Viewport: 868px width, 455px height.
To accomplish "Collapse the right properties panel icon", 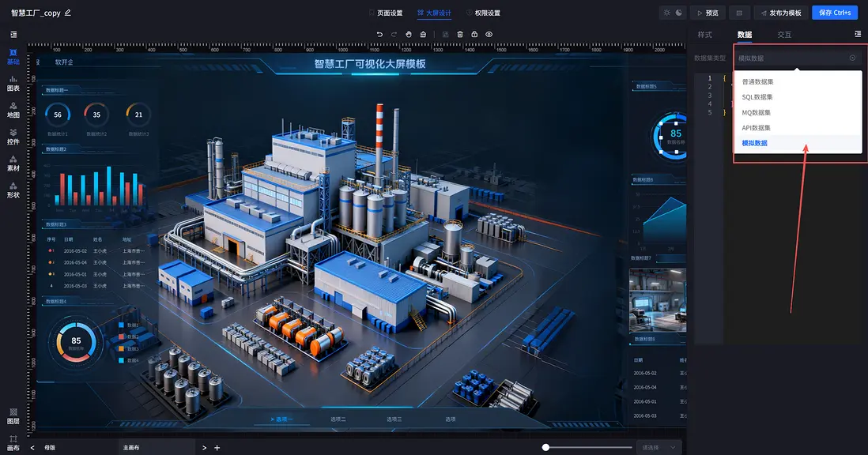I will point(858,34).
